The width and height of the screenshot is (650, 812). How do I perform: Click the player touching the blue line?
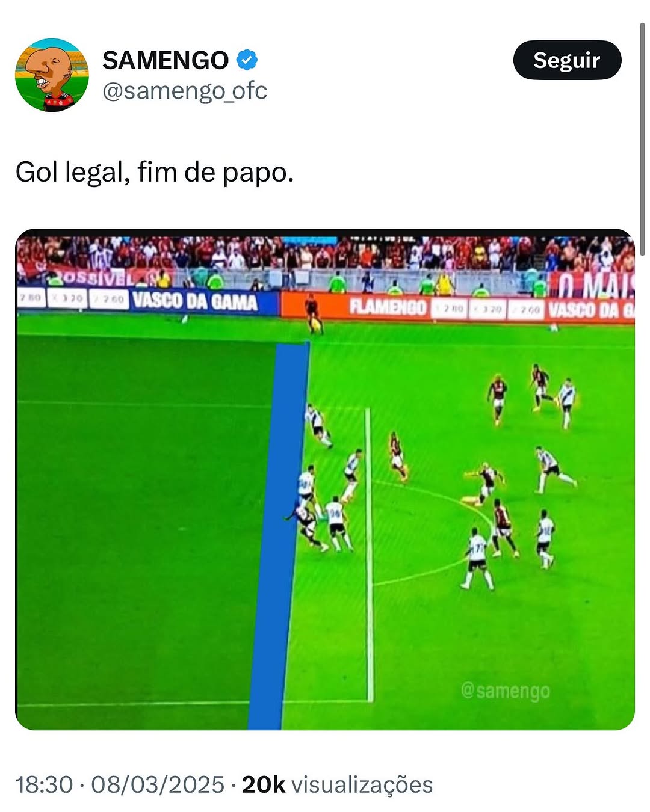tap(306, 526)
